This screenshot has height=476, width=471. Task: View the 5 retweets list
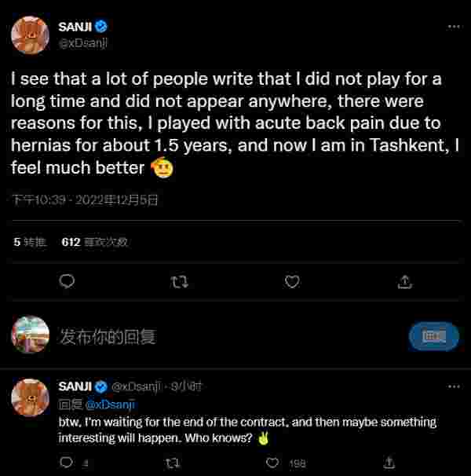27,242
